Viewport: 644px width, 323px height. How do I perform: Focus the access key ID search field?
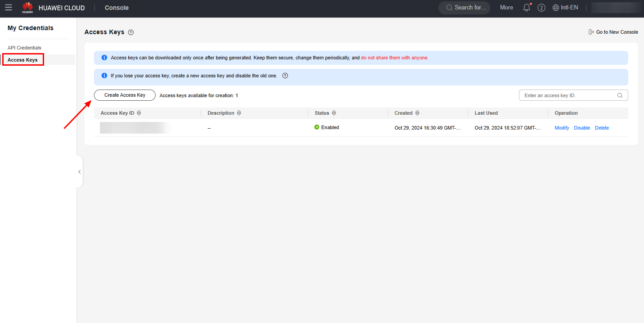click(x=568, y=95)
